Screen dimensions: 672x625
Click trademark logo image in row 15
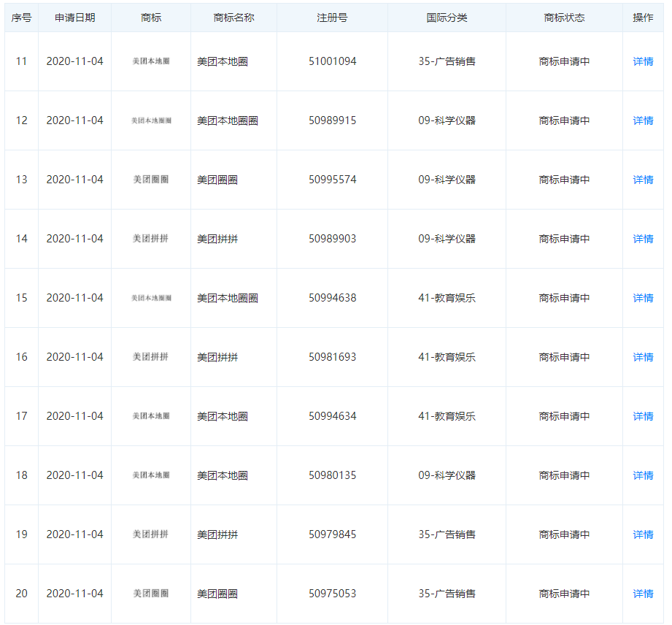[x=151, y=298]
